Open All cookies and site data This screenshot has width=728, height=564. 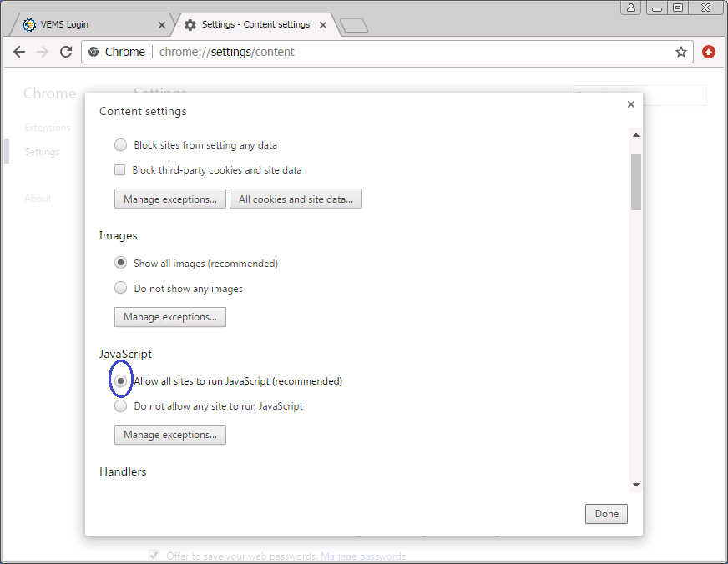[x=296, y=199]
